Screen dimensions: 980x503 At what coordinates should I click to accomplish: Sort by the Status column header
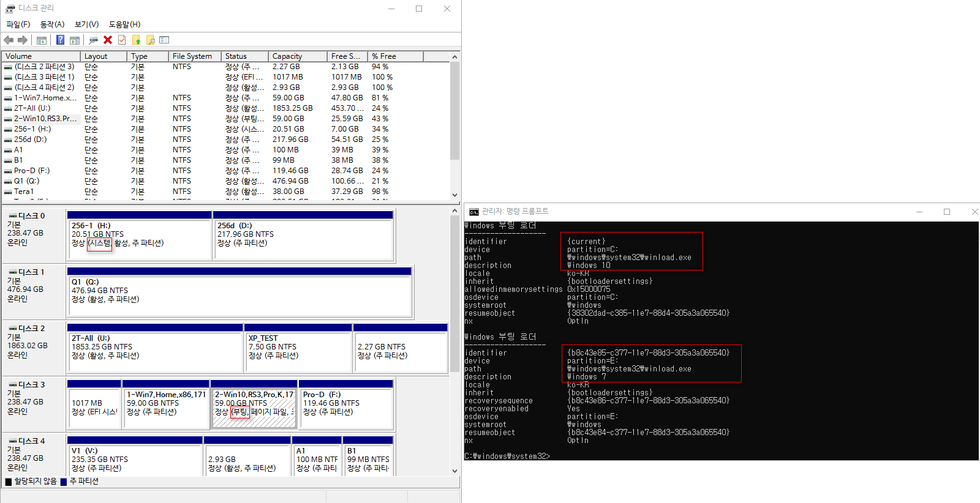click(x=245, y=56)
